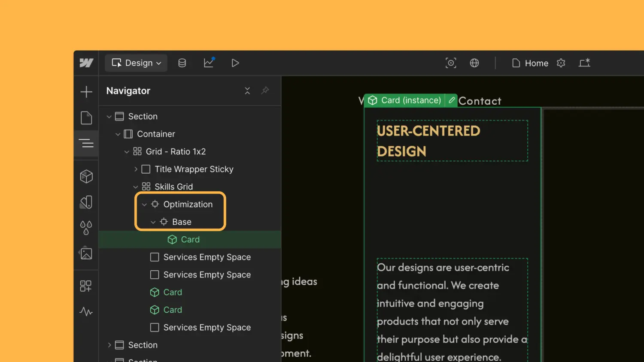The image size is (644, 362).
Task: Open Home page settings gear
Action: pyautogui.click(x=561, y=63)
